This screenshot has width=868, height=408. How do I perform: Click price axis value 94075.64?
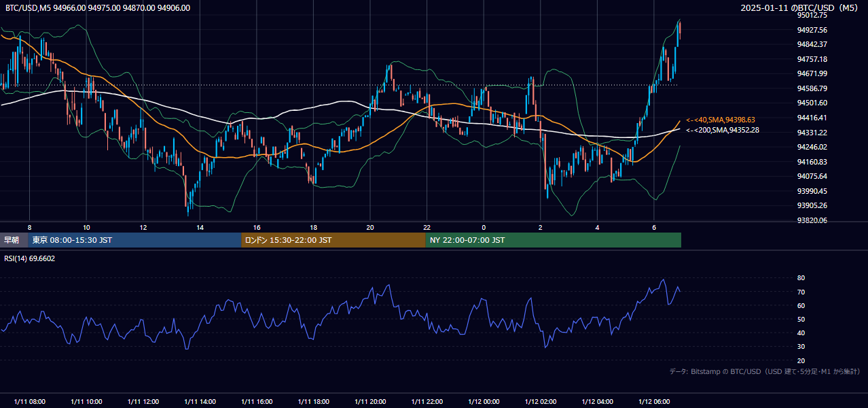(812, 176)
